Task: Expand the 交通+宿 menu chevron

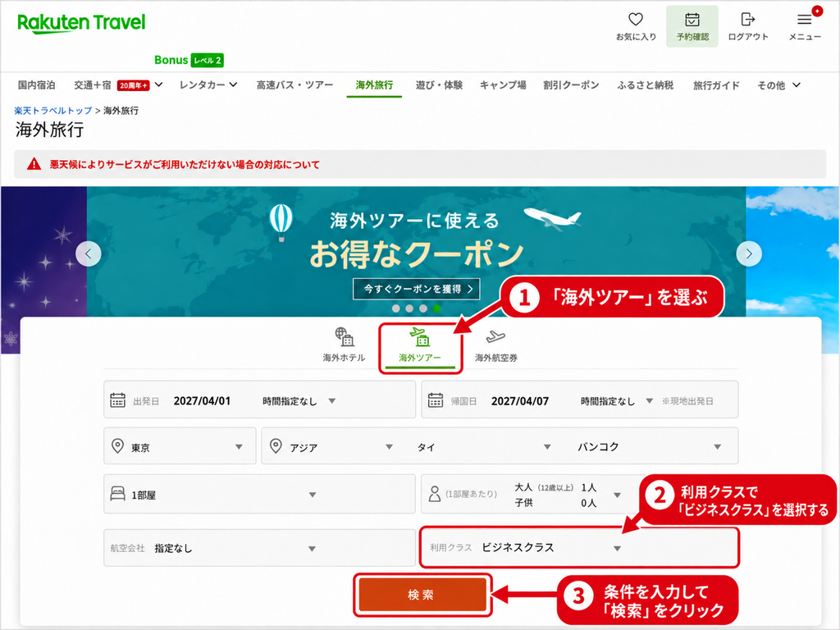Action: coord(158,84)
